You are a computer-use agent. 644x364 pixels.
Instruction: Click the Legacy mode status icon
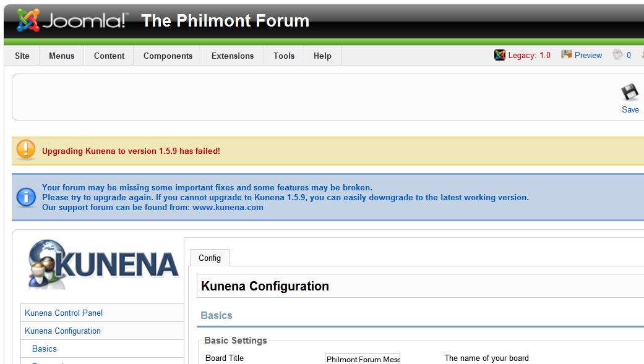click(x=500, y=55)
